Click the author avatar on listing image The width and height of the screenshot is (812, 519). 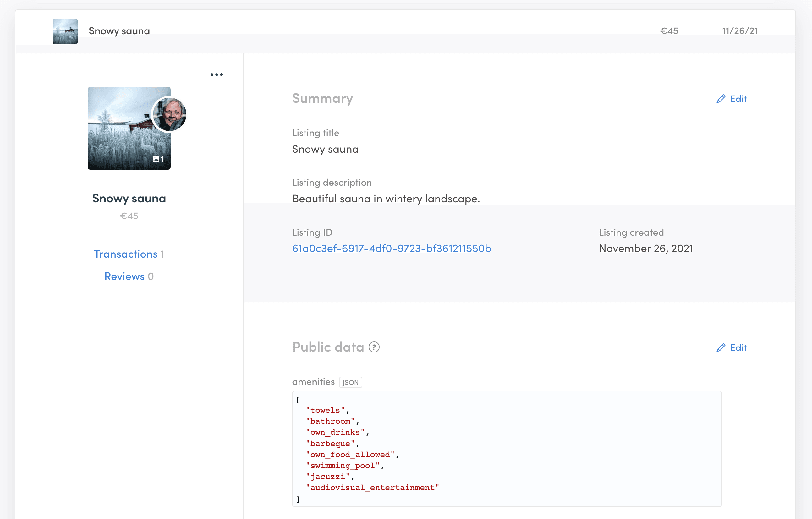pos(170,115)
